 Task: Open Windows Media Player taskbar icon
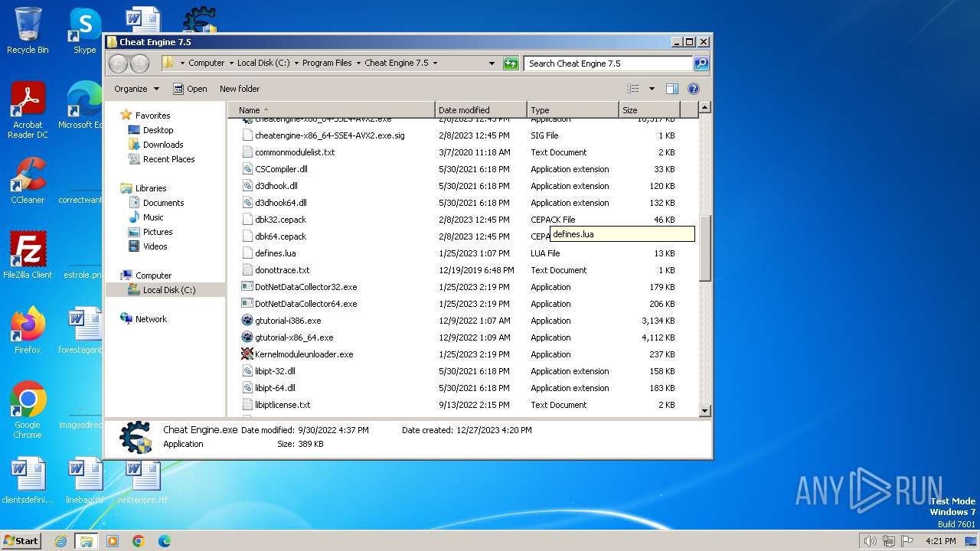click(113, 541)
